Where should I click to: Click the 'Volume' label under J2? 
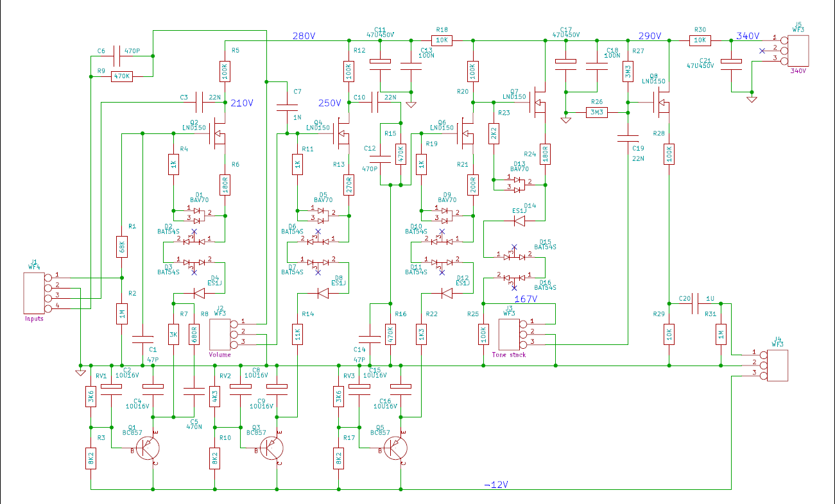(220, 354)
